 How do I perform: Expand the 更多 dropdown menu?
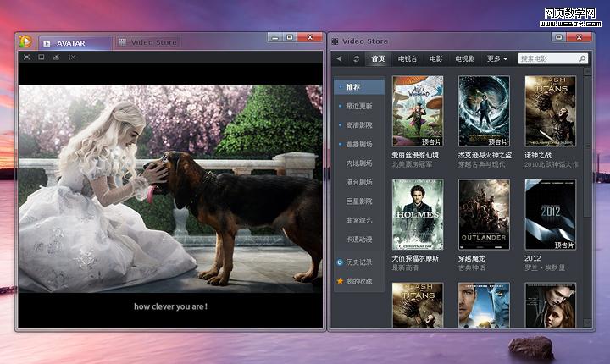point(497,59)
